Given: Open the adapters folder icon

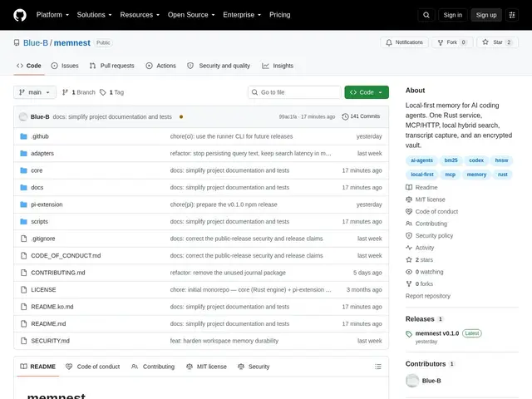Looking at the screenshot, I should (23, 153).
